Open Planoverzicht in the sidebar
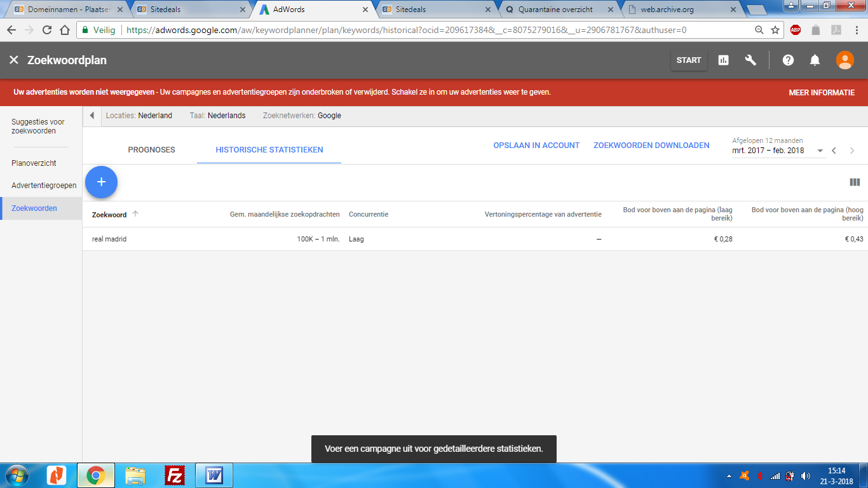This screenshot has width=868, height=488. click(x=34, y=163)
